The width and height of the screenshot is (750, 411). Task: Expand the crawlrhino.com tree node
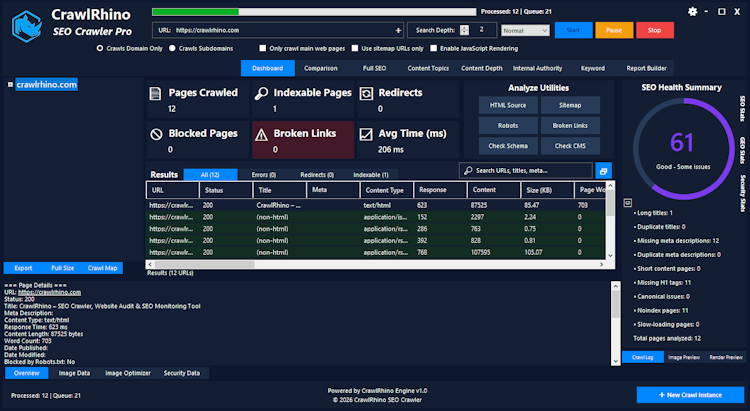10,85
